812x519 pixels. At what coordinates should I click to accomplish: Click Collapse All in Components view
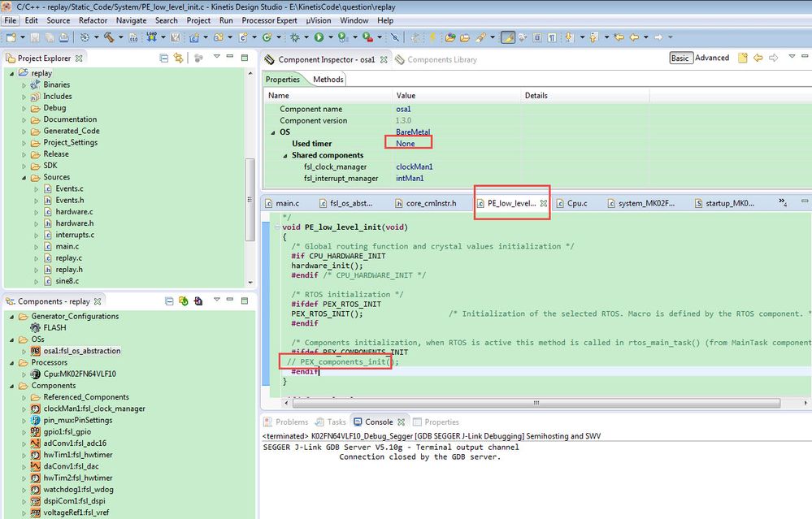pyautogui.click(x=169, y=301)
